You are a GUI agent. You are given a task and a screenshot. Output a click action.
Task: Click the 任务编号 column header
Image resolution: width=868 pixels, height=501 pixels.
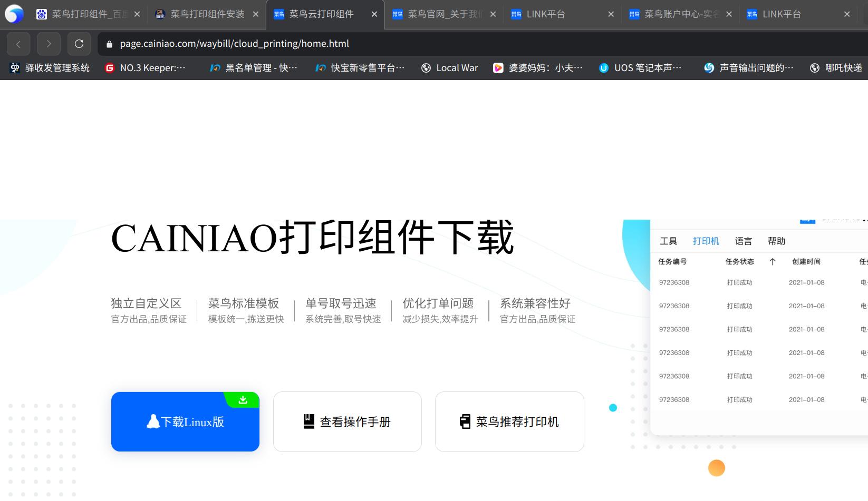click(x=672, y=262)
